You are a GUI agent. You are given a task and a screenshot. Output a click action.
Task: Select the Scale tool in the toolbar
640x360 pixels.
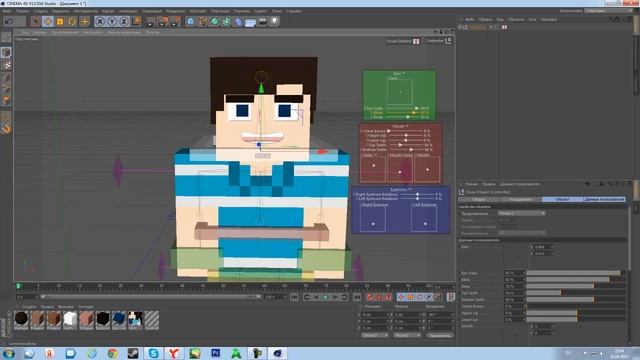(60, 21)
